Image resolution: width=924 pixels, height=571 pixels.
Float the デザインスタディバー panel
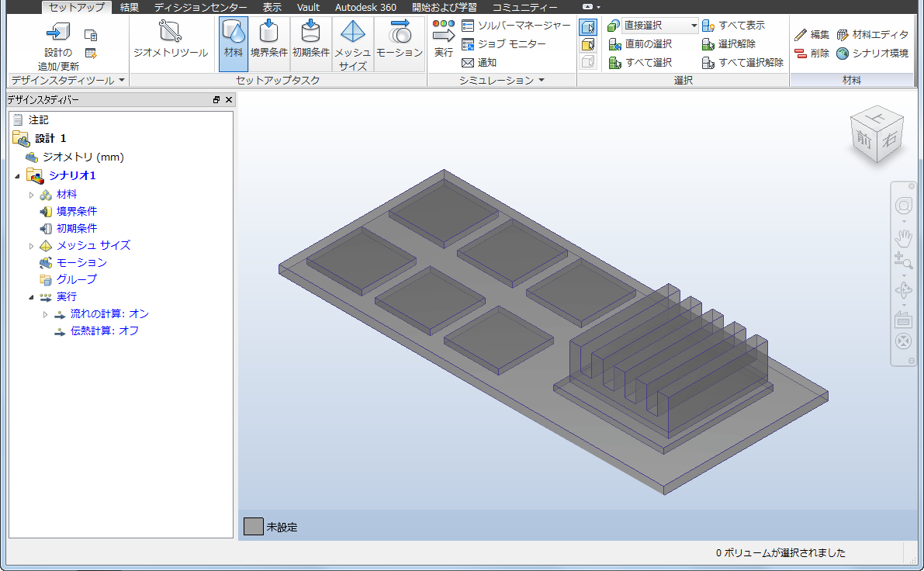coord(216,100)
